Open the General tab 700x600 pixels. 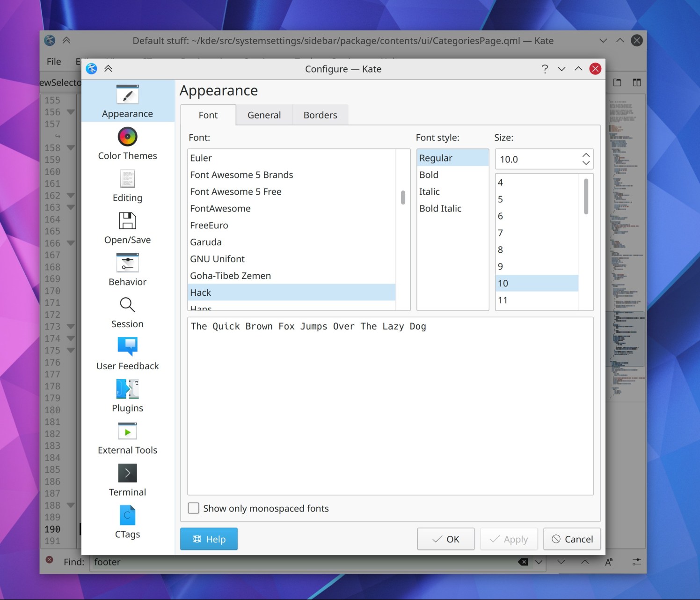click(264, 115)
